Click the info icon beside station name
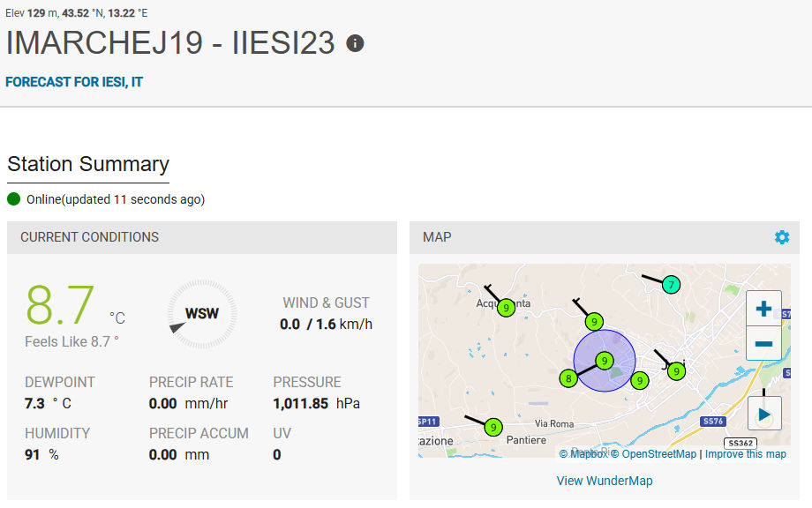 pyautogui.click(x=355, y=43)
